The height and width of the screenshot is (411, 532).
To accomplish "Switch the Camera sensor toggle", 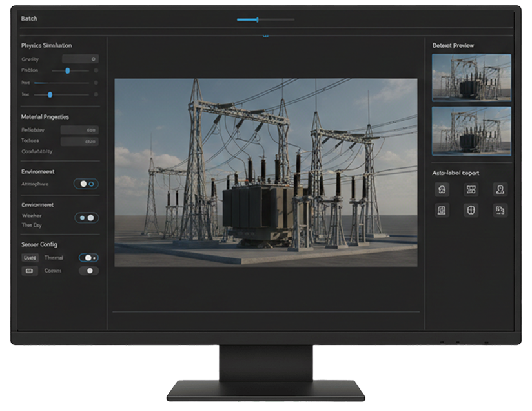I will 88,271.
